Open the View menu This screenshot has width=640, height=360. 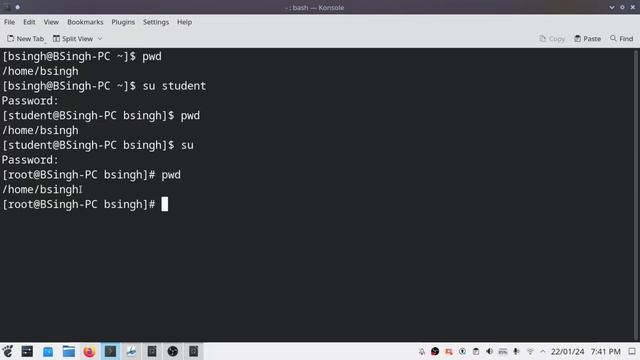pos(51,22)
